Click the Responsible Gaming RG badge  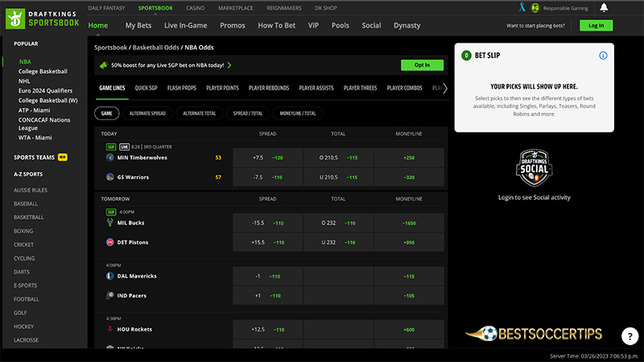coord(535,8)
